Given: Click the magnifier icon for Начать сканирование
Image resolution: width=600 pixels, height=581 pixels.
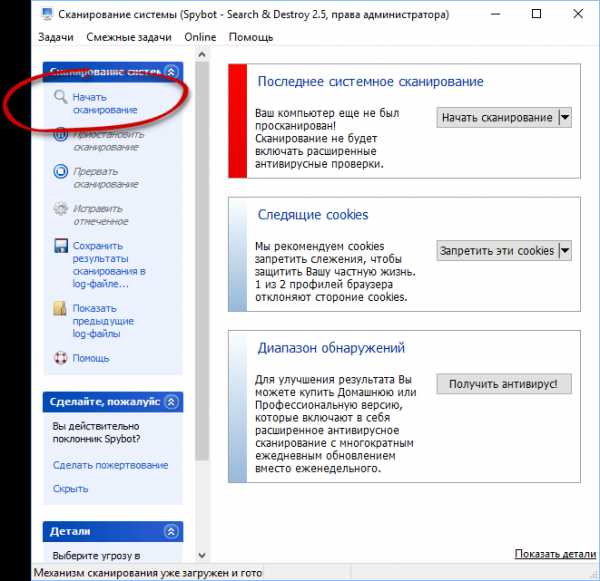Looking at the screenshot, I should pyautogui.click(x=60, y=96).
